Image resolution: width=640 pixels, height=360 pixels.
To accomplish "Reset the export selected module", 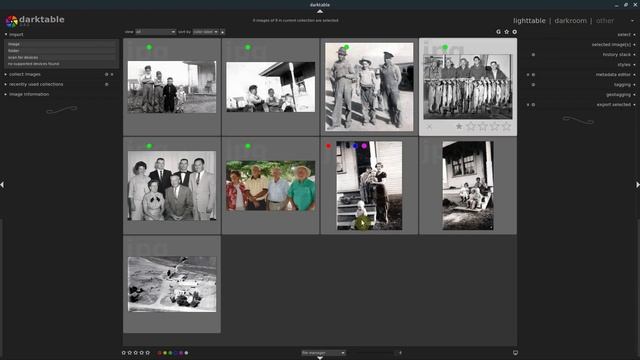I will pos(533,105).
